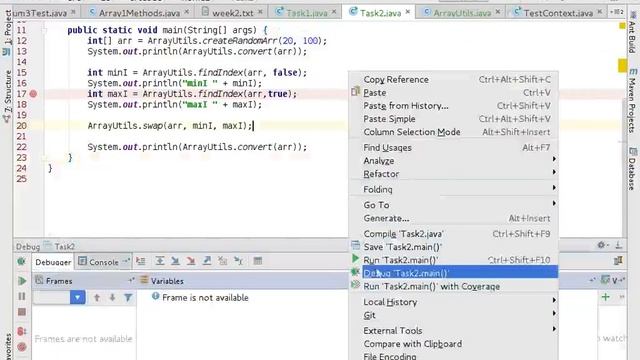
Task: Expand the Git submenu
Action: (453, 315)
